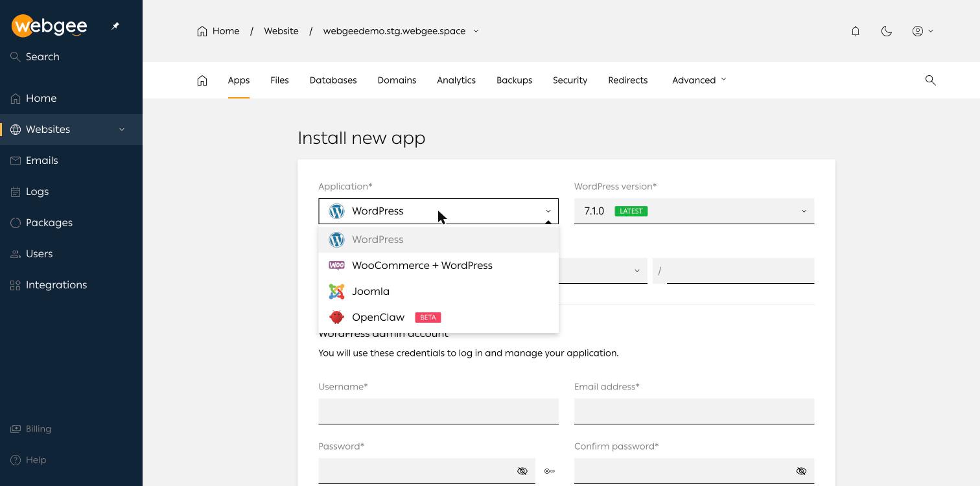Open the WordPress version dropdown

[694, 211]
